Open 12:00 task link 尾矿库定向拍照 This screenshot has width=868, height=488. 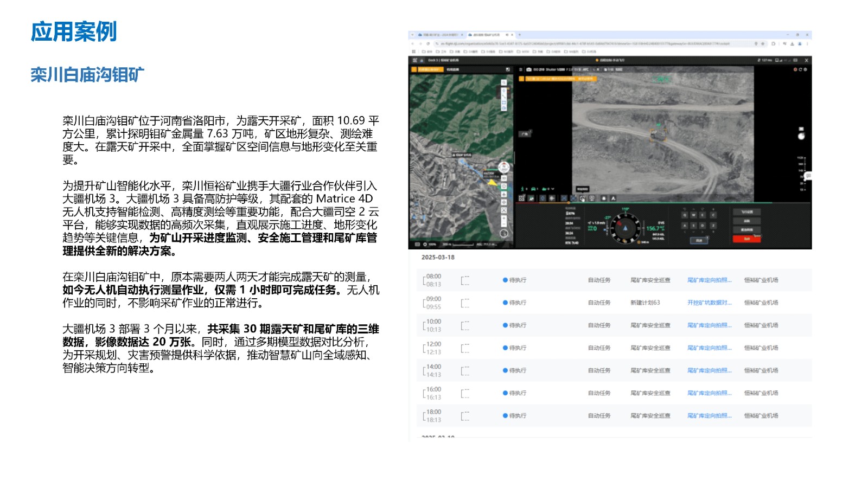point(709,348)
